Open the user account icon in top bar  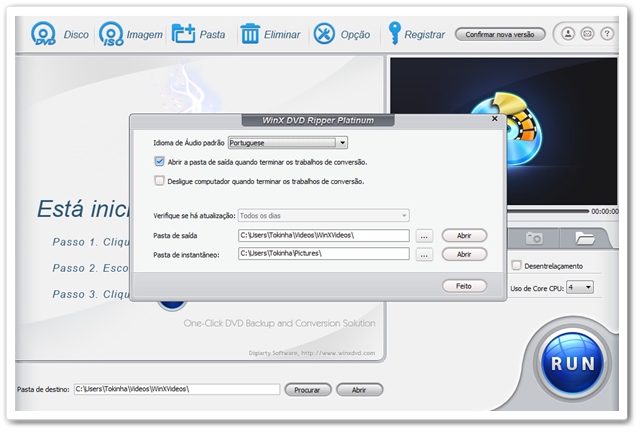568,33
